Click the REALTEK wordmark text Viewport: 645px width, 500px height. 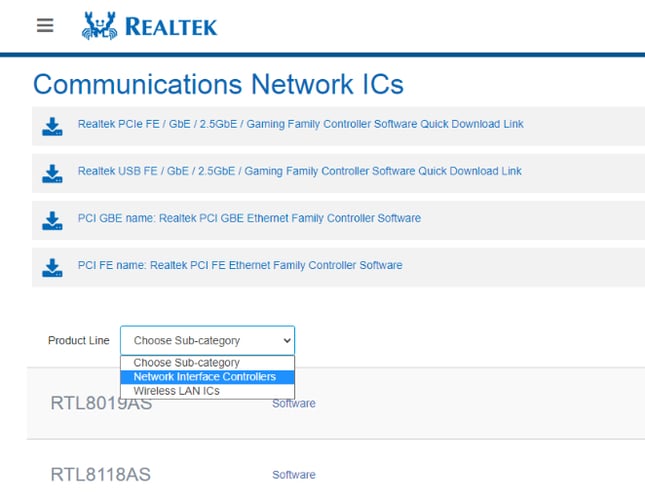(171, 27)
